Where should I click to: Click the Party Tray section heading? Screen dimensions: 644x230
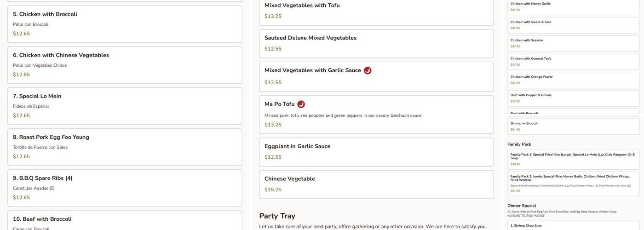[x=277, y=216]
